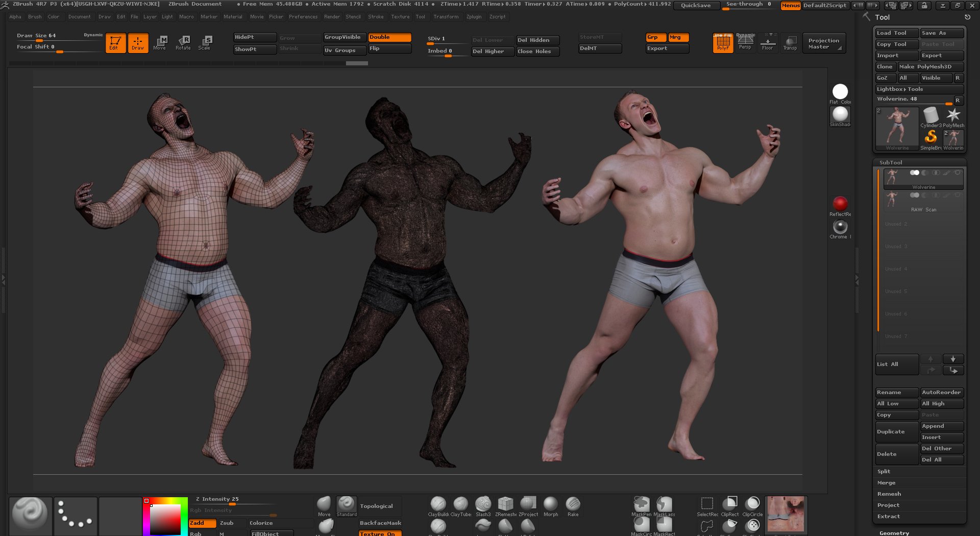Select the MaskPen brush

click(x=642, y=506)
